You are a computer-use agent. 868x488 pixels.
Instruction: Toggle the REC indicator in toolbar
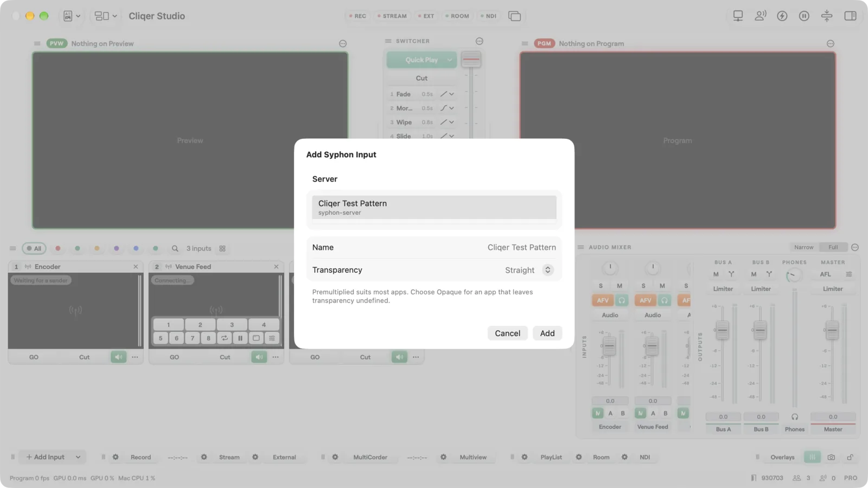[x=358, y=16]
